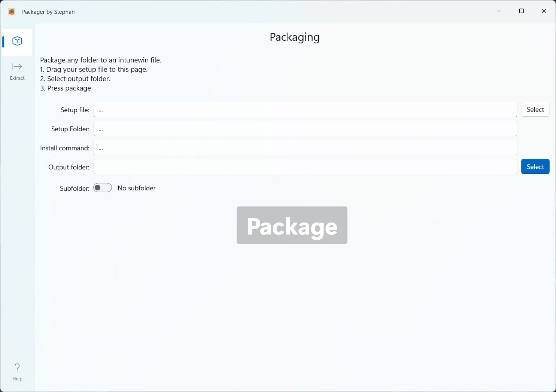Viewport: 556px width, 392px height.
Task: Minimize the Packager window
Action: pyautogui.click(x=499, y=11)
